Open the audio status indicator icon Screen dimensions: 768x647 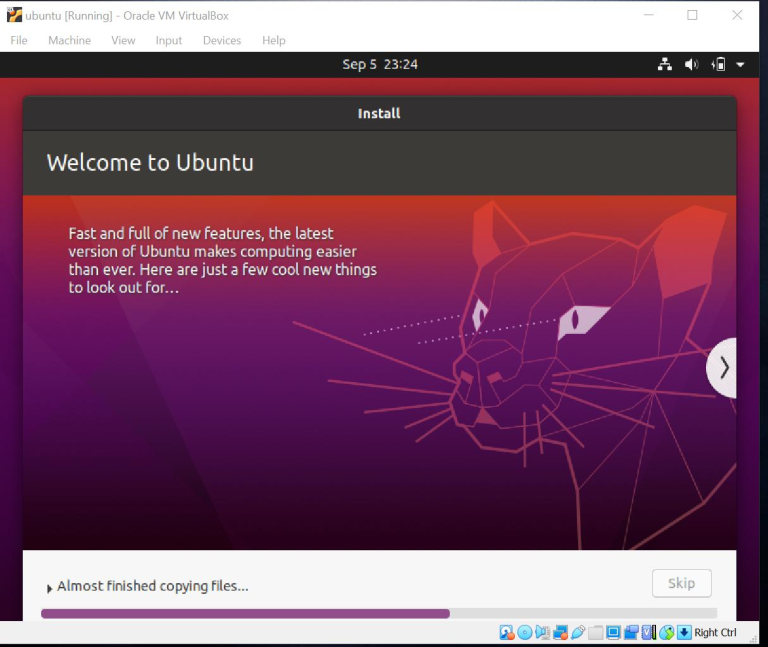click(x=543, y=633)
